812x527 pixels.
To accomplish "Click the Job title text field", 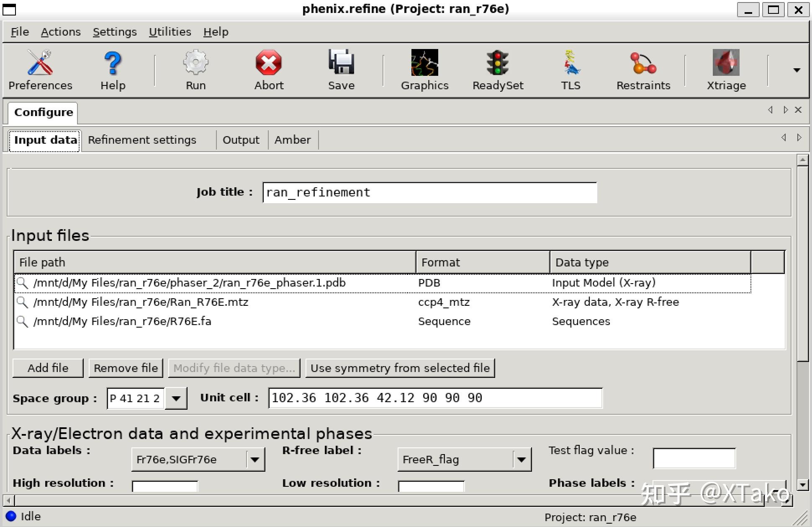I will [x=429, y=192].
